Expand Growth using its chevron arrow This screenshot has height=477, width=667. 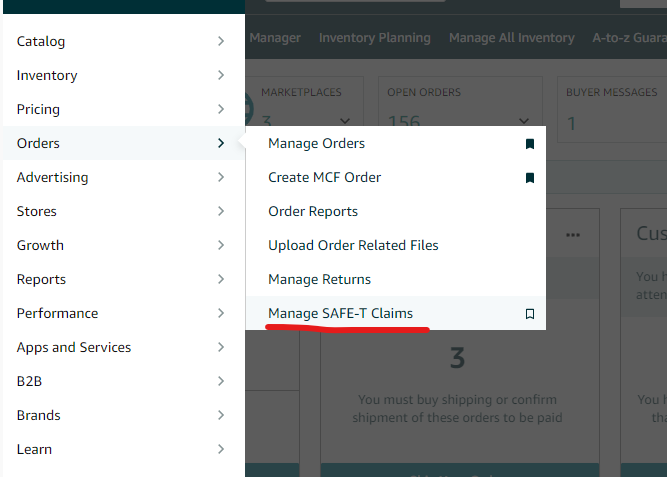coord(221,246)
